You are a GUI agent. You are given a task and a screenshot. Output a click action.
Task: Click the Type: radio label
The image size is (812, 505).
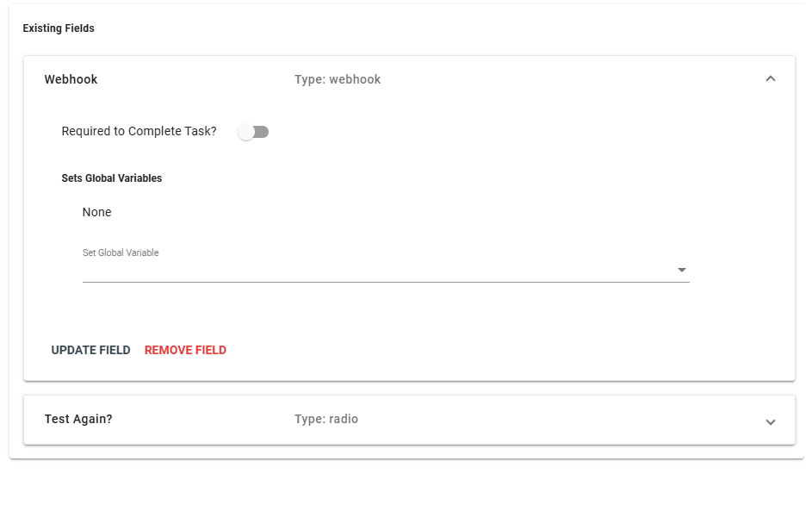[x=326, y=419]
